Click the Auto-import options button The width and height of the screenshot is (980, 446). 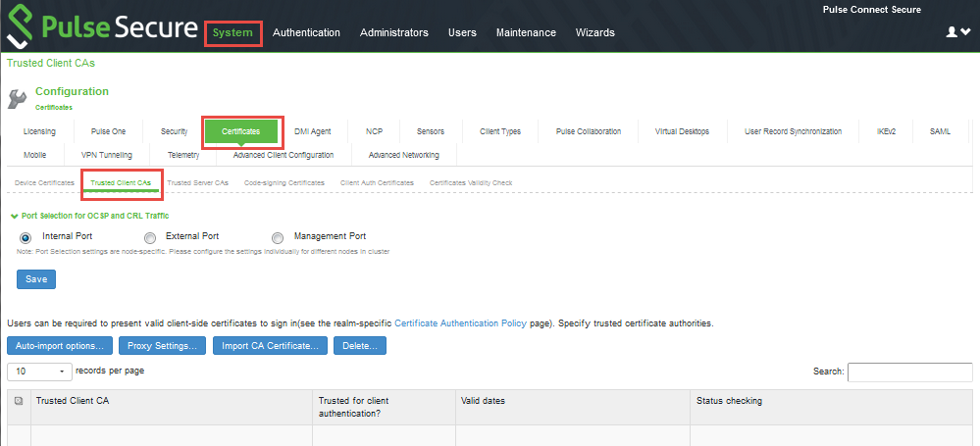(60, 346)
